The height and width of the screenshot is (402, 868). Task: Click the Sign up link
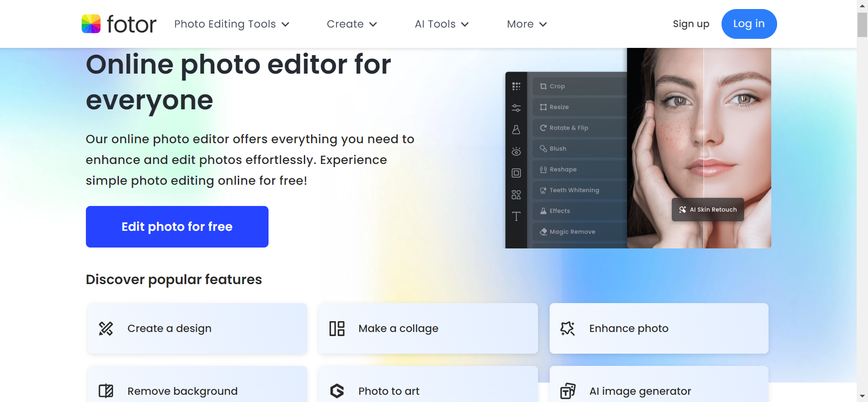coord(691,24)
